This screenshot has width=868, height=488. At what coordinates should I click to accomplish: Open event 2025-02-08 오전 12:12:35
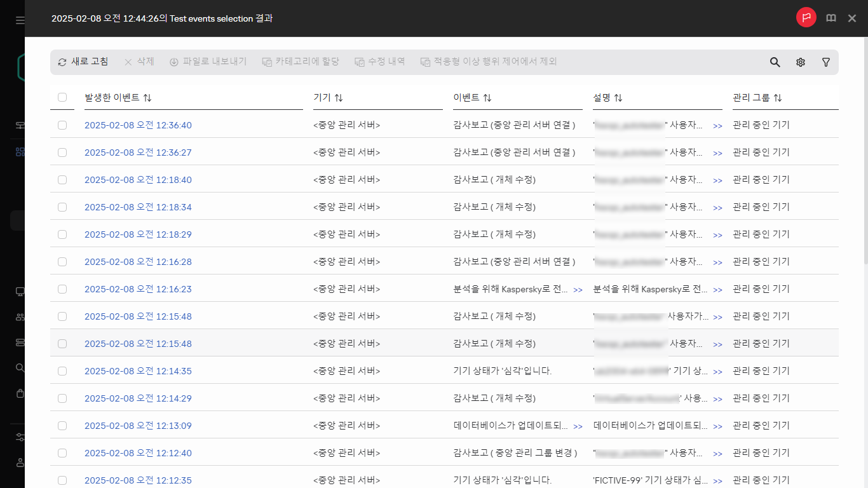coord(138,480)
